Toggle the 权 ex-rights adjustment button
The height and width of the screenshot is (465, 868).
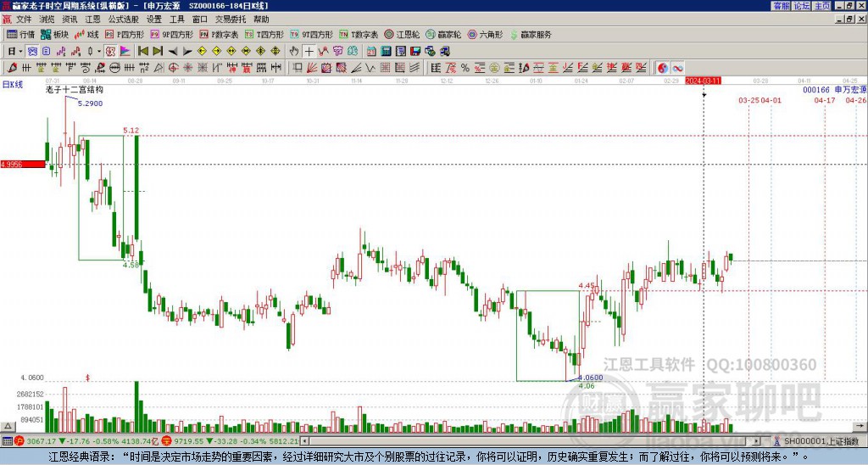point(110,52)
